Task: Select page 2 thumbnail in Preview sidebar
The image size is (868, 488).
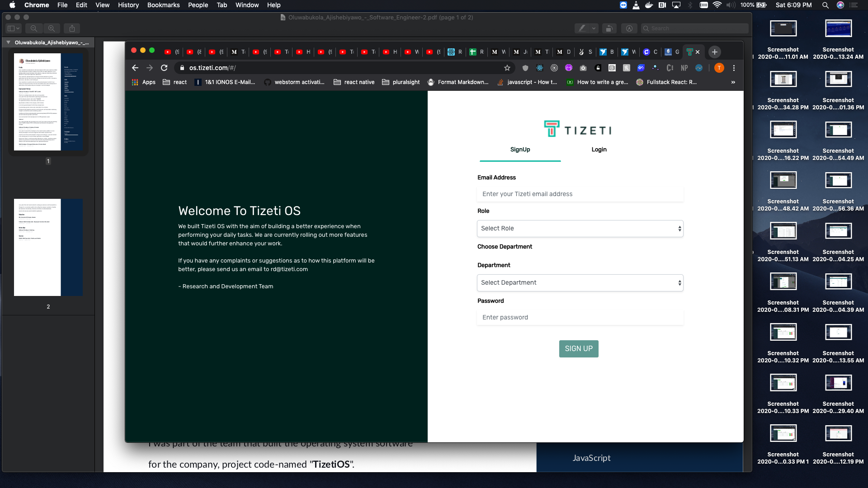Action: click(x=48, y=247)
